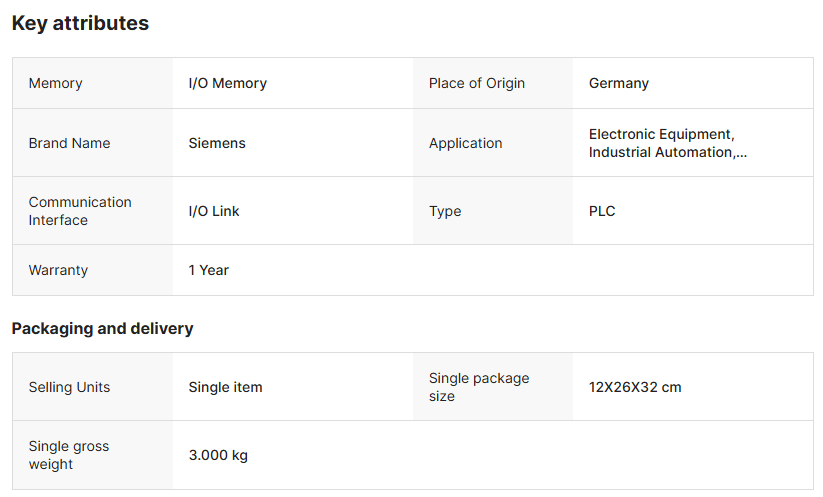Click the Memory attribute label
Screen dimensions: 823x497
click(x=55, y=83)
